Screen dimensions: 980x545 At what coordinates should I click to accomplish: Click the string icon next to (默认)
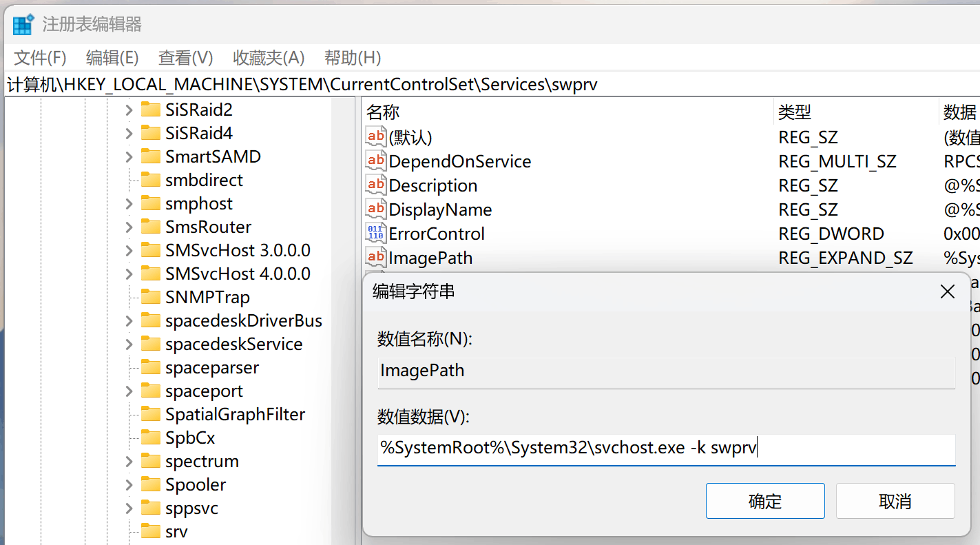tap(376, 137)
